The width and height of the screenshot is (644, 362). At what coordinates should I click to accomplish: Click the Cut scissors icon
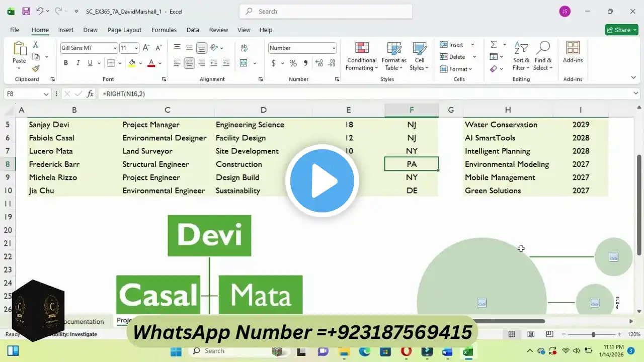(36, 45)
